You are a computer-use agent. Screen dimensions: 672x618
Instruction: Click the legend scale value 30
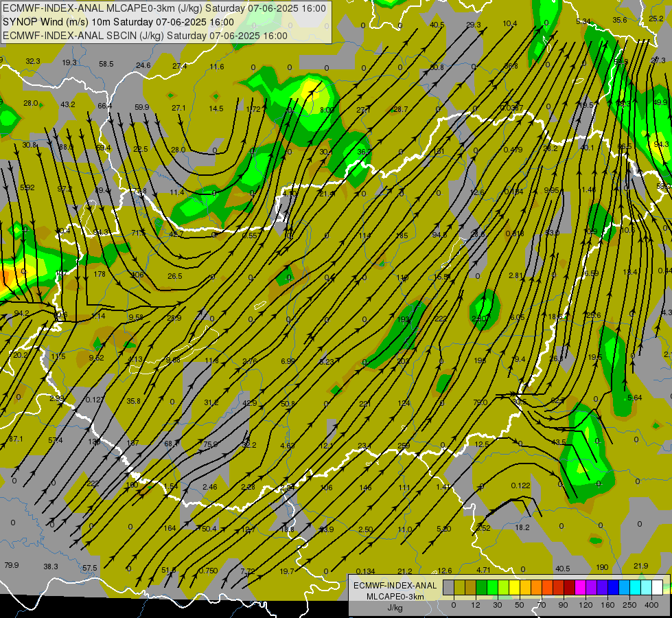498,605
